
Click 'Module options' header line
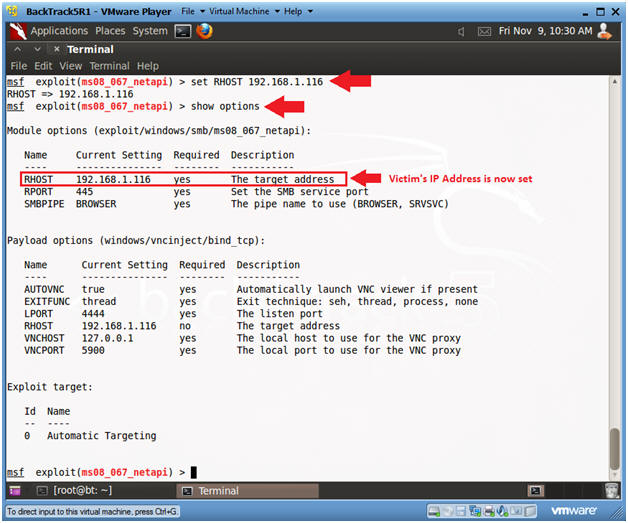coord(159,131)
